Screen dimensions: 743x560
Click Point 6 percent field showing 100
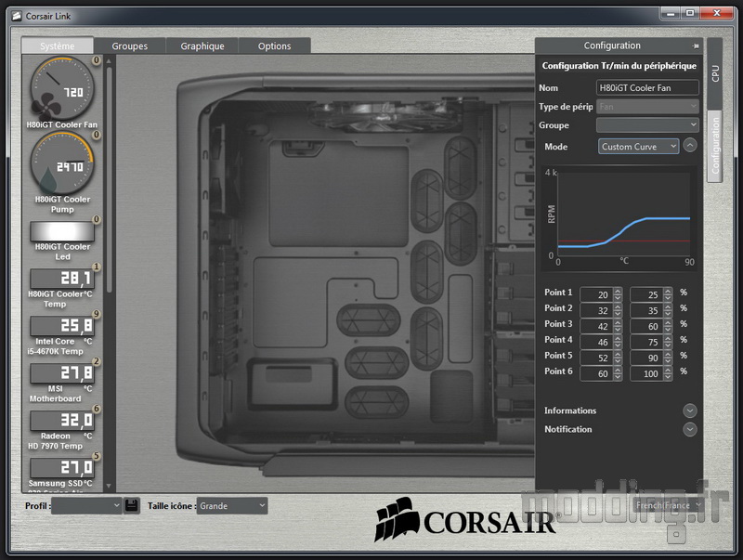tap(646, 373)
